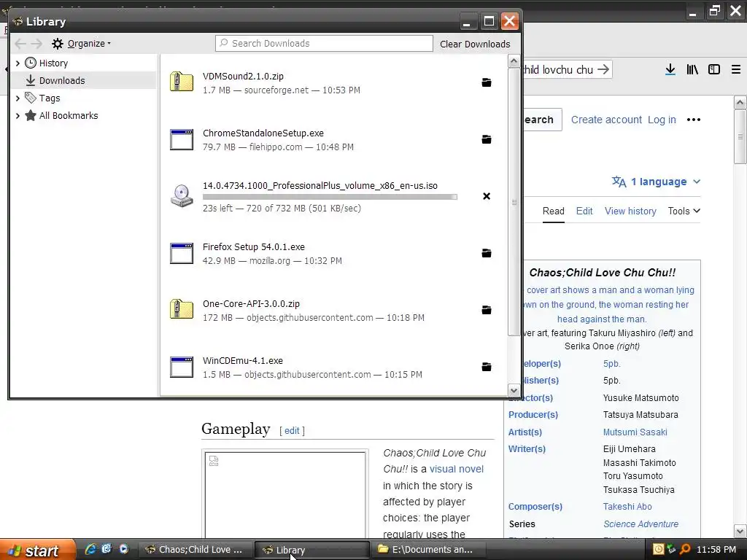The width and height of the screenshot is (747, 560).
Task: Open containing folder for WinCDEmu-4.1.exe
Action: (x=486, y=367)
